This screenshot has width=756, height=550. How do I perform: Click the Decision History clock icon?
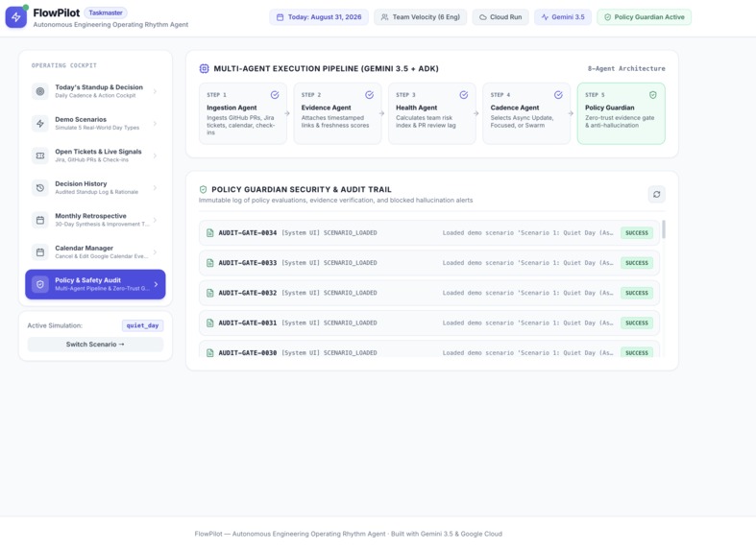click(40, 188)
